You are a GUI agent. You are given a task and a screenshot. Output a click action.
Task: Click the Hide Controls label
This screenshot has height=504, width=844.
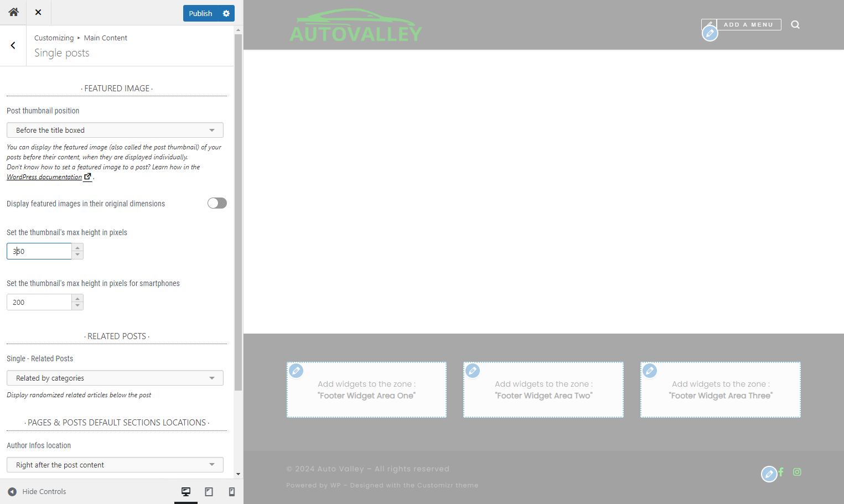[x=44, y=491]
